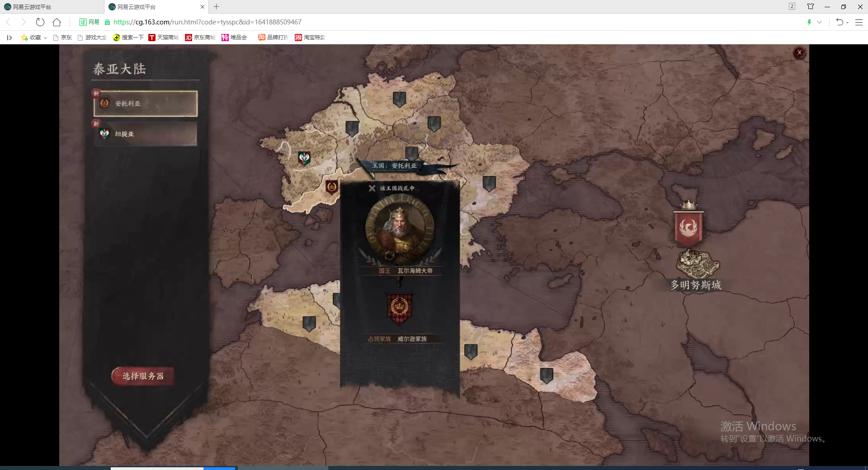Click the green 坦提亚 shield marker on map
Image resolution: width=868 pixels, height=470 pixels.
coord(304,158)
